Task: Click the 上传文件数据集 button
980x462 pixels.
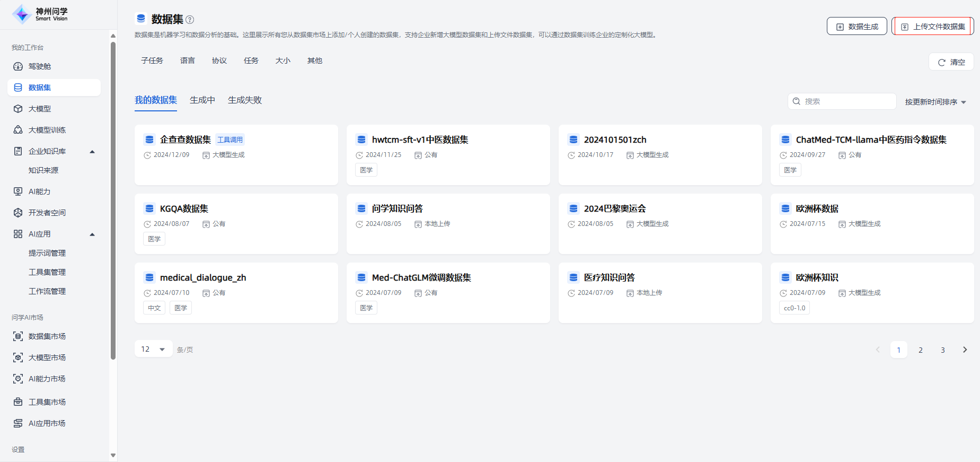Action: point(933,27)
